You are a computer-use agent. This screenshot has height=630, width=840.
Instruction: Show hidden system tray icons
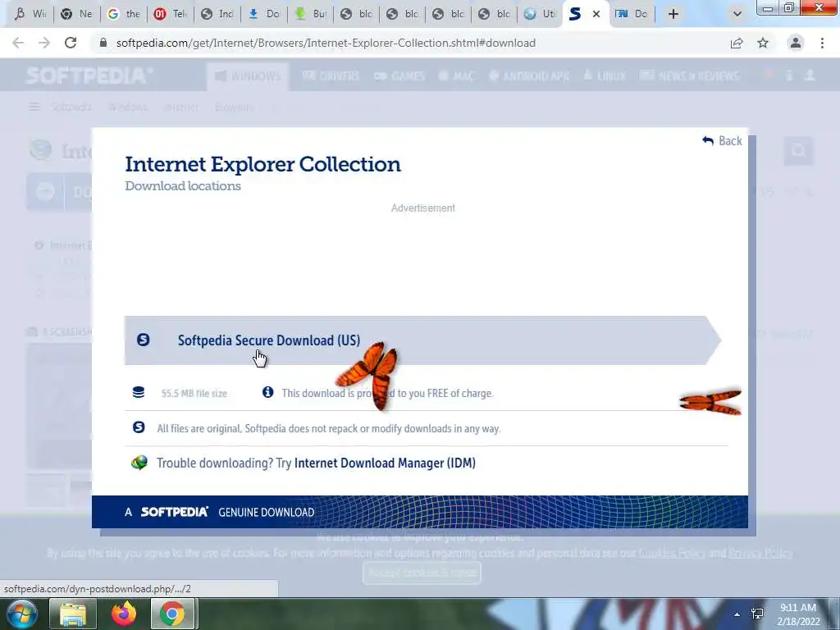(737, 614)
